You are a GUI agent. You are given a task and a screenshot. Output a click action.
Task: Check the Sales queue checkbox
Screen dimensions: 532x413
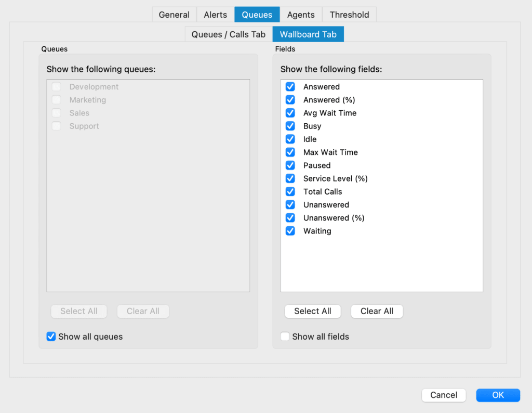click(x=56, y=113)
